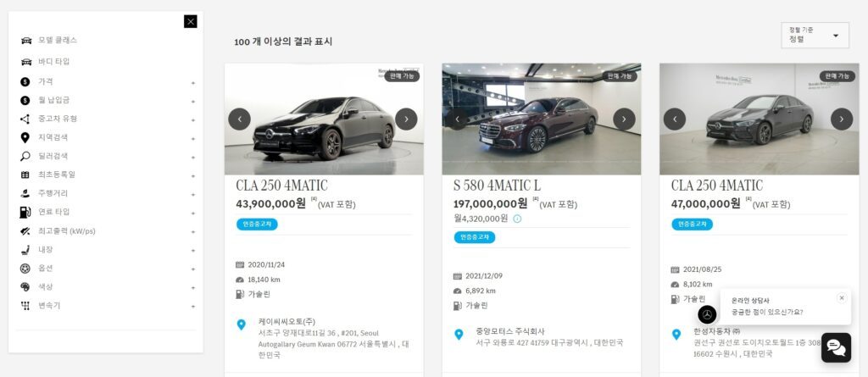This screenshot has width=868, height=377.
Task: Open the S 580 4MATIC L listing
Action: (497, 186)
